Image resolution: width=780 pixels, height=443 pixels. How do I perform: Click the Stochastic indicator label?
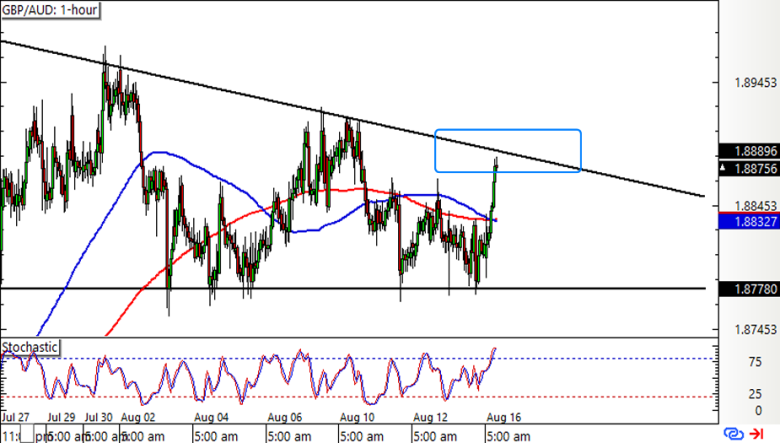[x=30, y=347]
